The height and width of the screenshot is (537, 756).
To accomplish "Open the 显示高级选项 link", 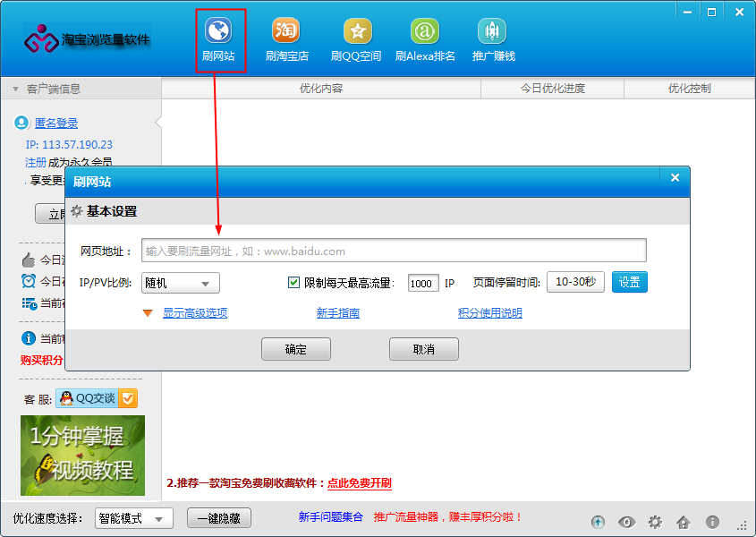I will click(195, 313).
